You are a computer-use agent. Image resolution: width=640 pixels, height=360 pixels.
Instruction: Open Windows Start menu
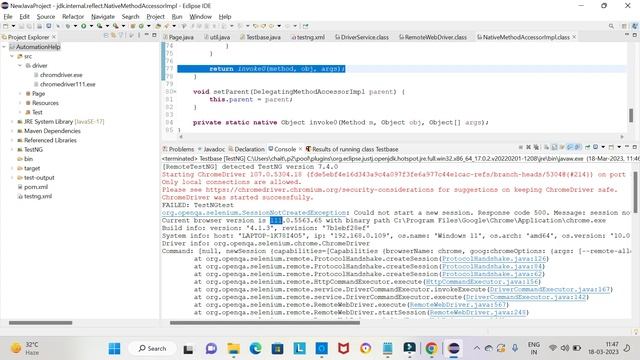pyautogui.click(x=114, y=349)
